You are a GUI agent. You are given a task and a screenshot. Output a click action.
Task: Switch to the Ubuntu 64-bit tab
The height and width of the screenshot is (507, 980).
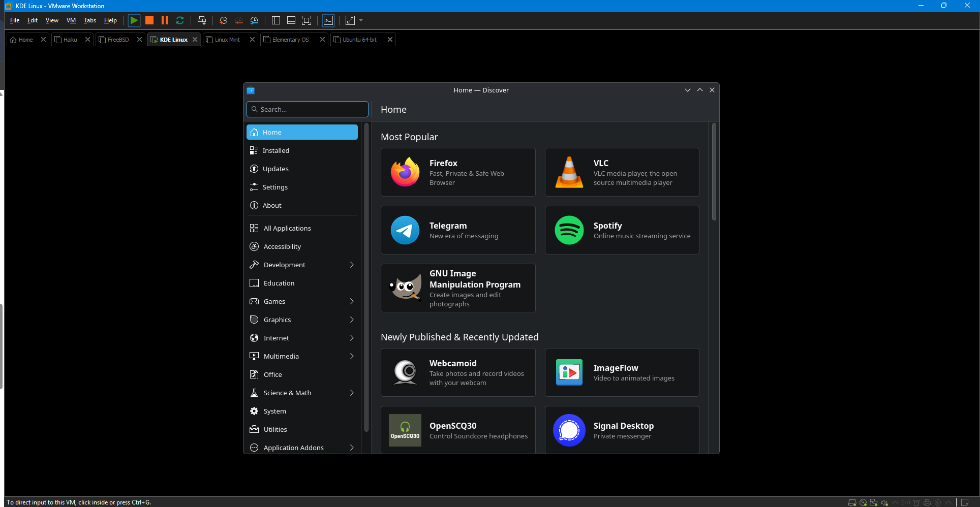click(x=359, y=40)
